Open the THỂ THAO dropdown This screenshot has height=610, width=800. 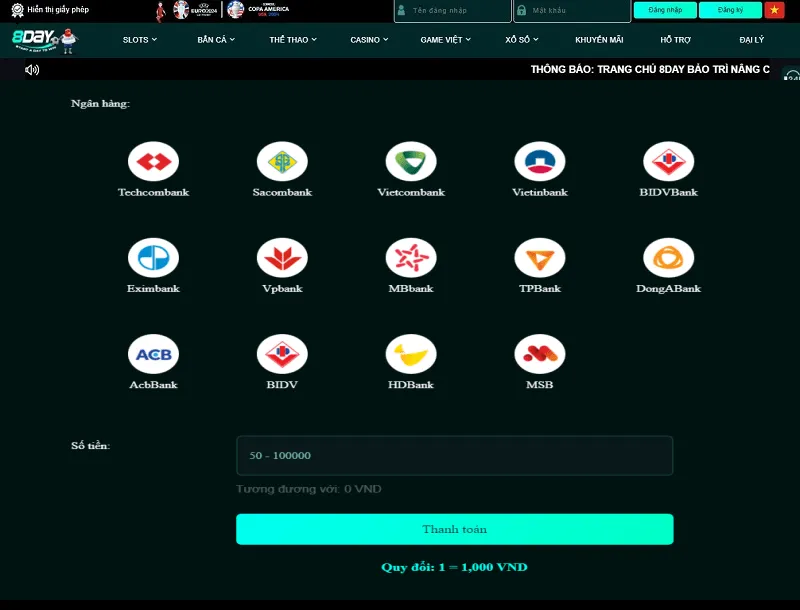coord(293,40)
